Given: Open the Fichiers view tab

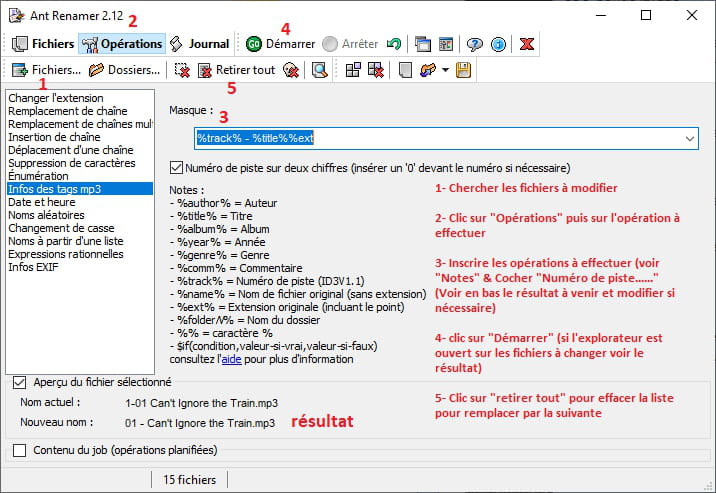Looking at the screenshot, I should (42, 44).
